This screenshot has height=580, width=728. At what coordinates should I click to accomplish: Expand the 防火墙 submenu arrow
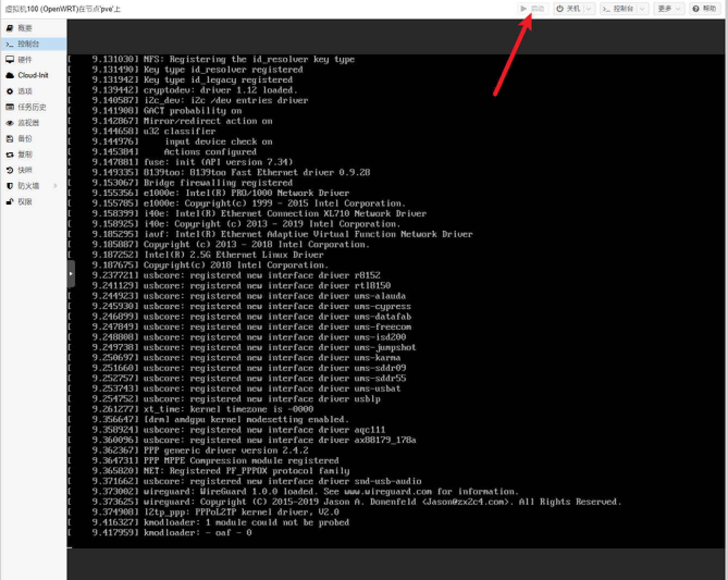(x=55, y=186)
